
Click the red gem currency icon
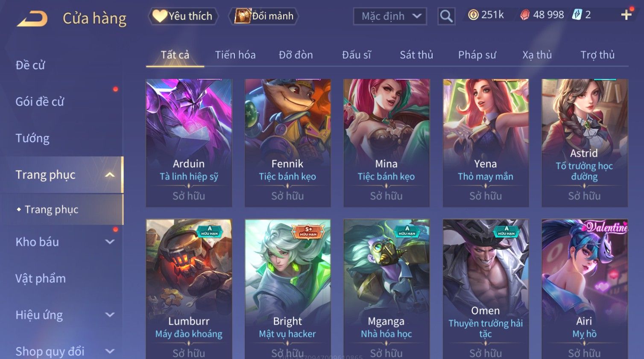(525, 15)
